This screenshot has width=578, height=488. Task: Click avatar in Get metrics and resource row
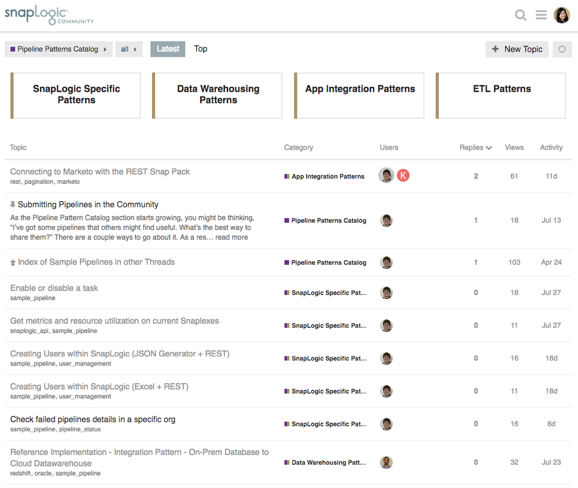click(386, 325)
